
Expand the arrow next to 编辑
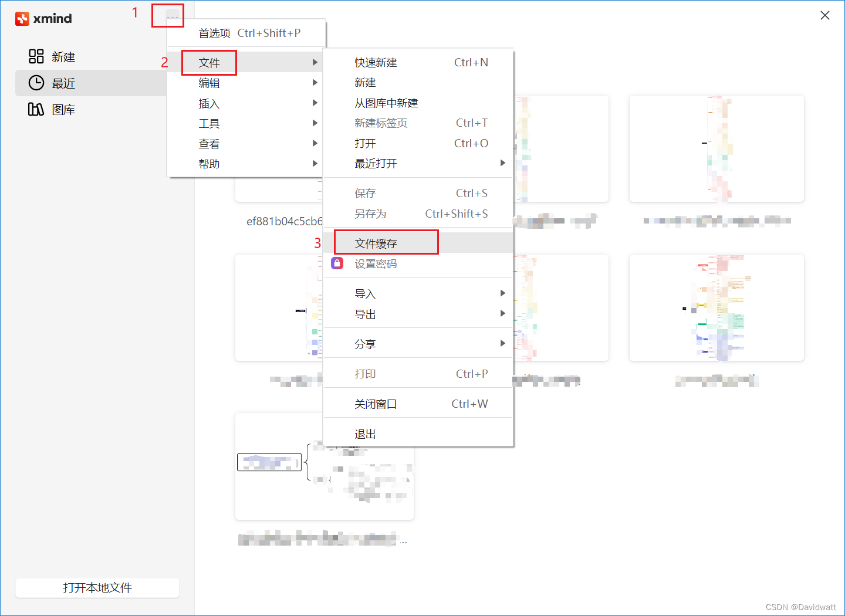tap(315, 83)
